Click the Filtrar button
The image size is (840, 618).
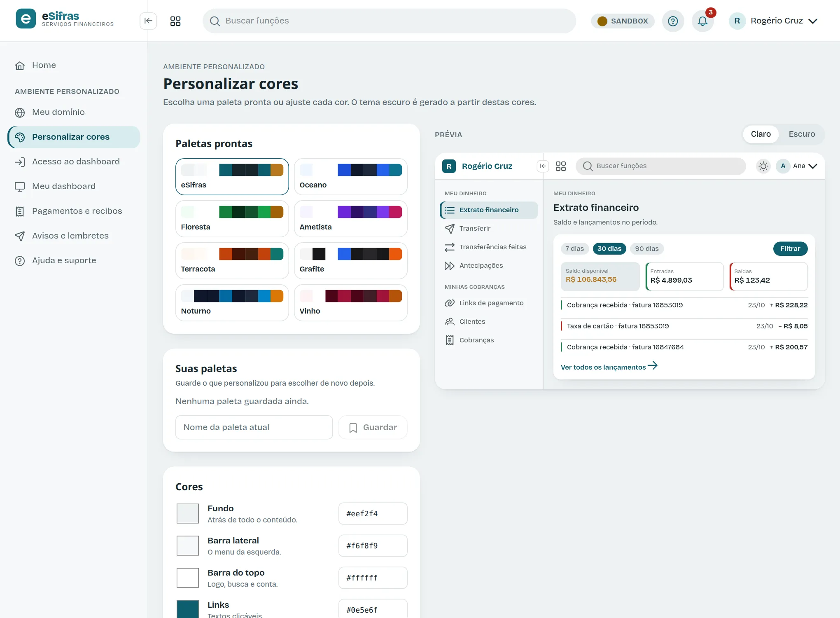click(x=790, y=248)
